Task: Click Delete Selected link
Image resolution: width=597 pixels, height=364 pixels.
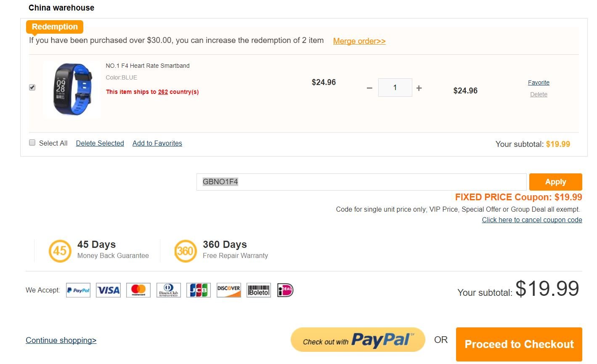Action: click(100, 143)
